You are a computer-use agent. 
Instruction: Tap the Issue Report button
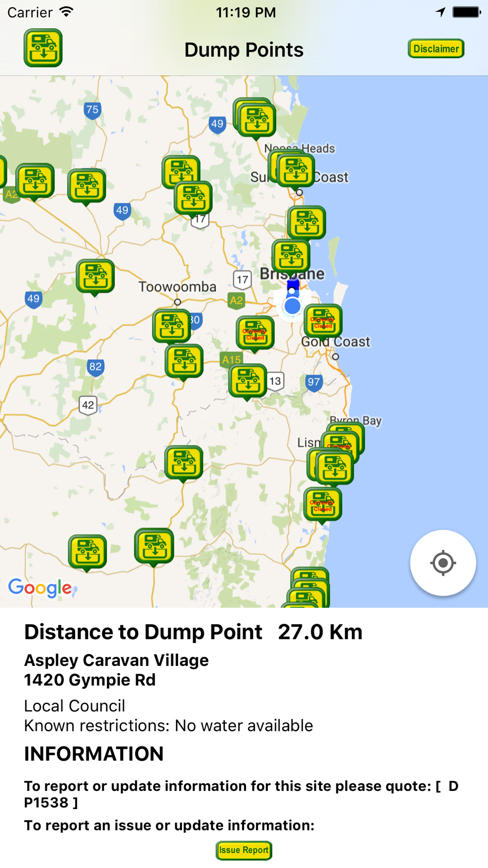tap(244, 850)
